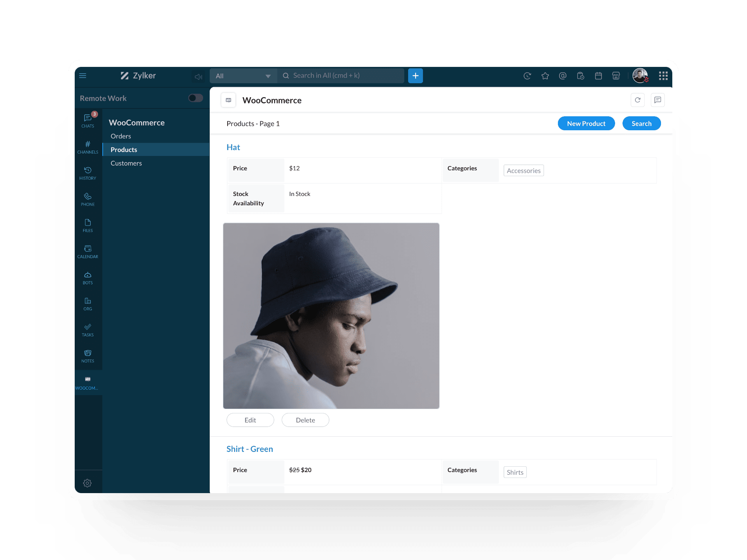Viewport: 747px width, 560px height.
Task: Toggle the Remote Work switch
Action: [195, 98]
